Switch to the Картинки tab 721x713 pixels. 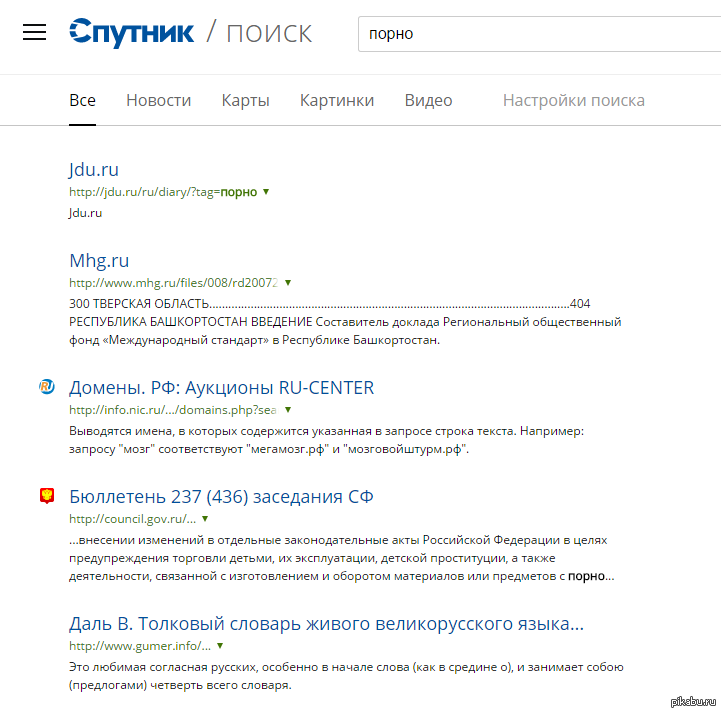pyautogui.click(x=337, y=100)
